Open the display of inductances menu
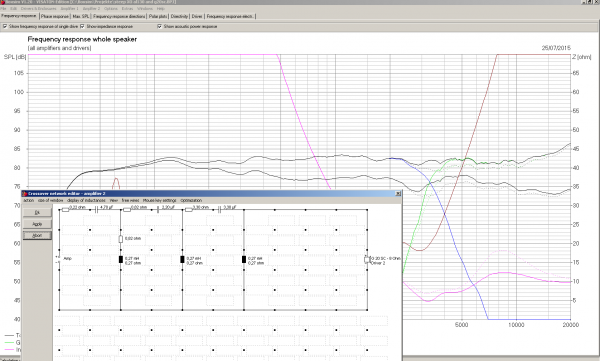The image size is (600, 361). [86, 200]
